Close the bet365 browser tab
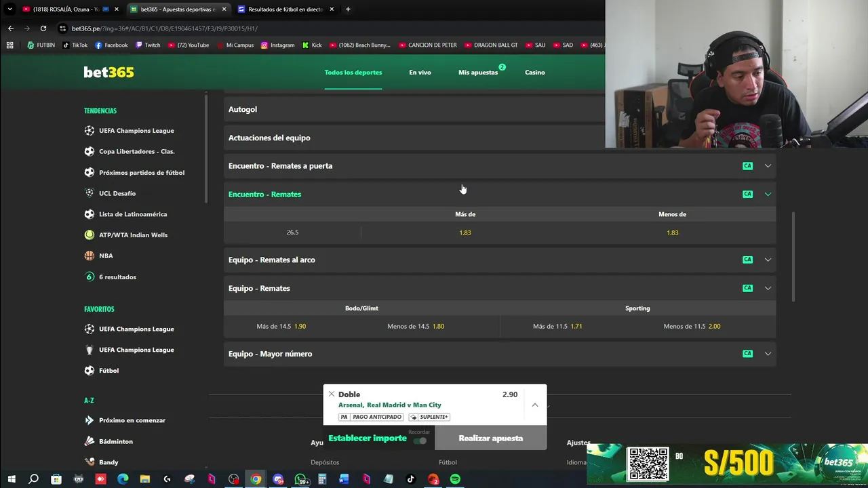The width and height of the screenshot is (868, 488). coord(224,9)
